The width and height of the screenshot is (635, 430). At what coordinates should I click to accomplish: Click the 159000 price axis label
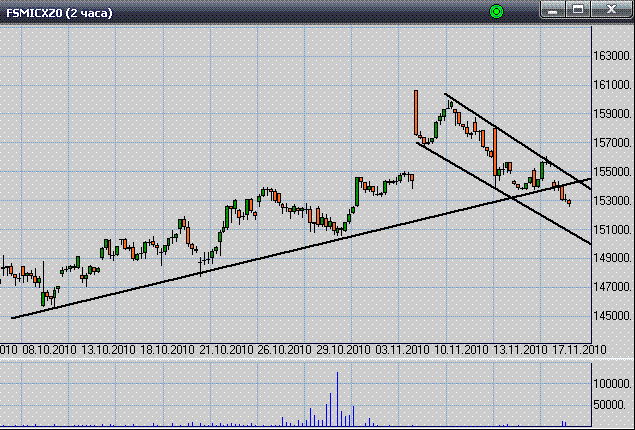click(x=612, y=114)
